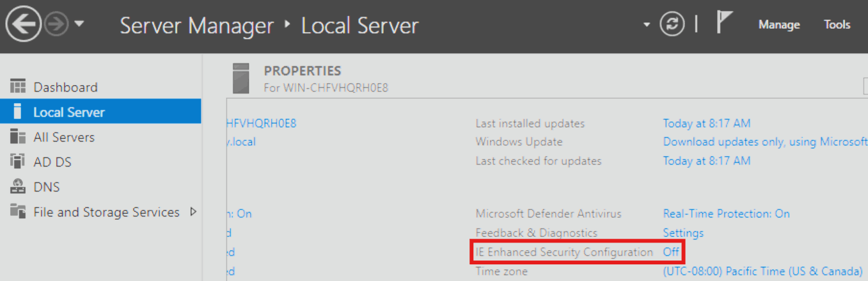The width and height of the screenshot is (868, 281).
Task: Select the Local Server sidebar item
Action: pyautogui.click(x=100, y=112)
